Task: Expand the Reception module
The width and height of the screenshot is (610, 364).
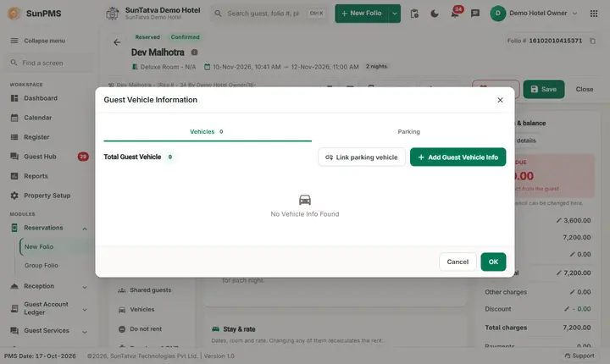Action: [85, 287]
